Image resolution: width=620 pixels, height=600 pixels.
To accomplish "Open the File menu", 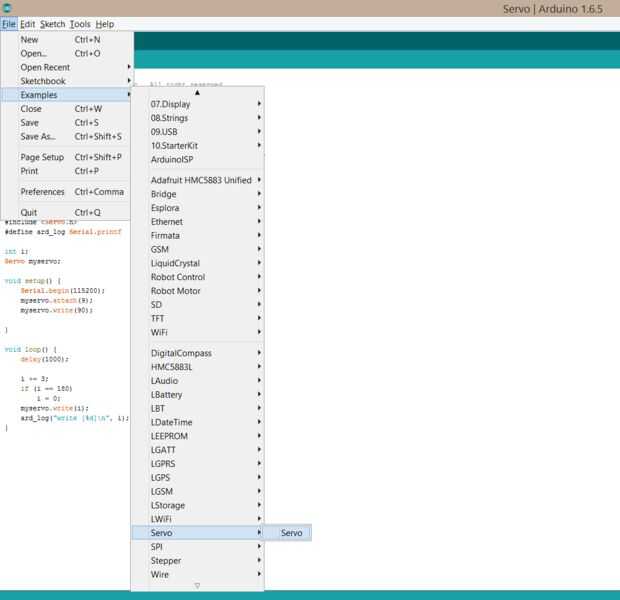I will (x=9, y=24).
